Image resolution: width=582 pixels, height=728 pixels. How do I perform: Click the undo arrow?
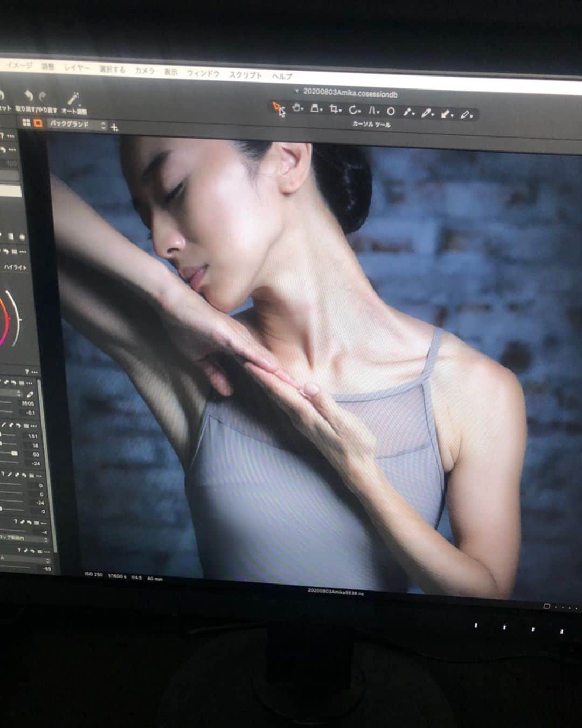coord(29,96)
